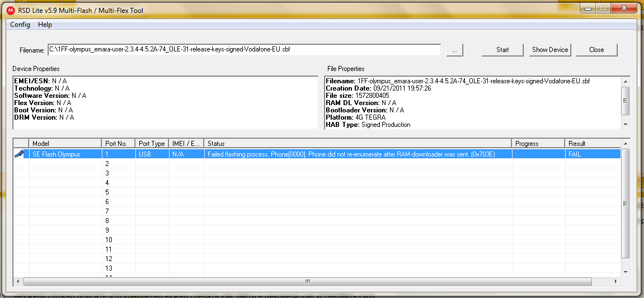The width and height of the screenshot is (644, 298).
Task: Select the SE Flash Olympus device row
Action: 317,154
